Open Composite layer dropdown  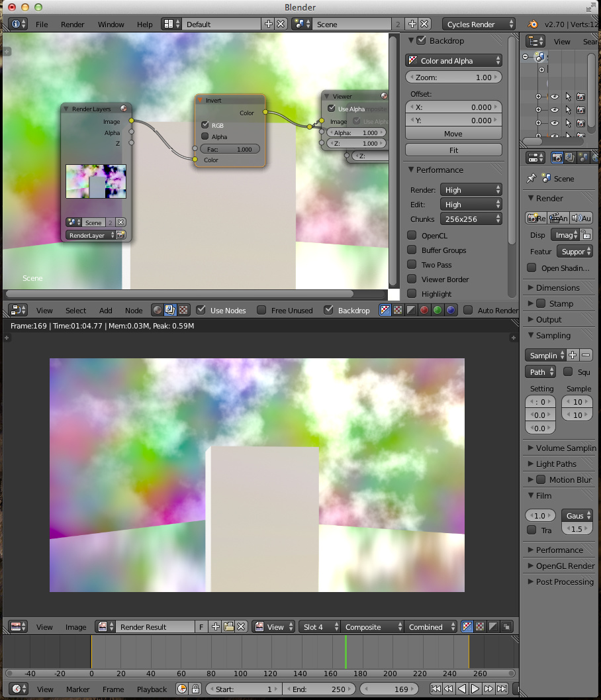(372, 626)
